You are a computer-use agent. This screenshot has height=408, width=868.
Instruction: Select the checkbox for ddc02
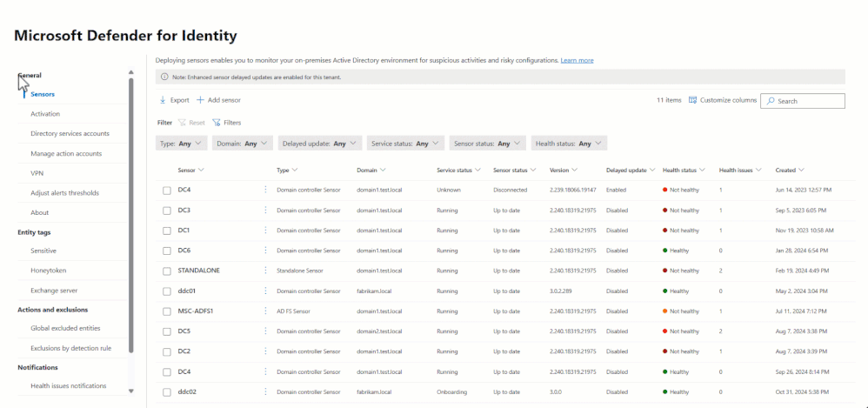(x=167, y=392)
